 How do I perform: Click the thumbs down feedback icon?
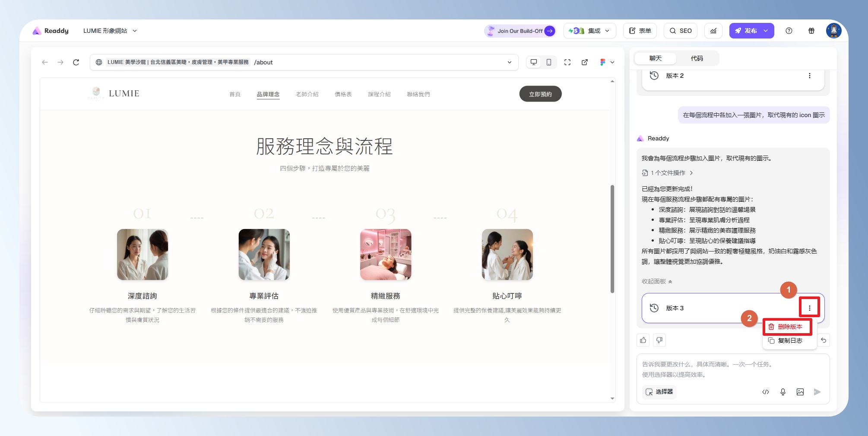[x=659, y=340]
